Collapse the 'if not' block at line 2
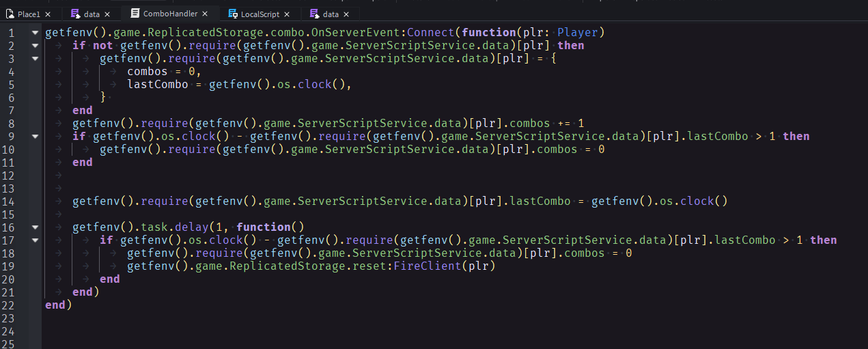 34,45
